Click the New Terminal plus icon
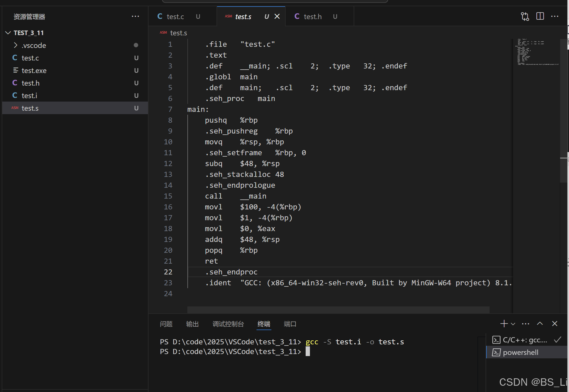Screen dimensions: 569x392 coord(504,324)
